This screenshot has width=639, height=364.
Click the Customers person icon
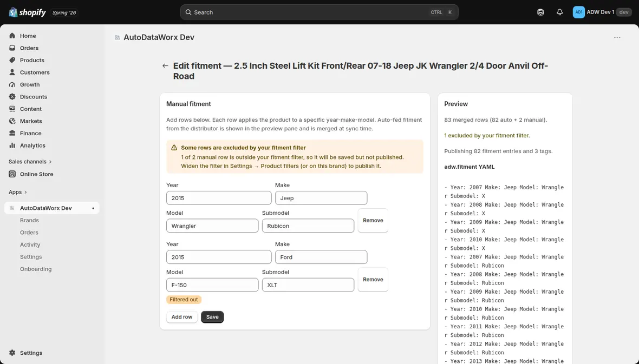[12, 72]
